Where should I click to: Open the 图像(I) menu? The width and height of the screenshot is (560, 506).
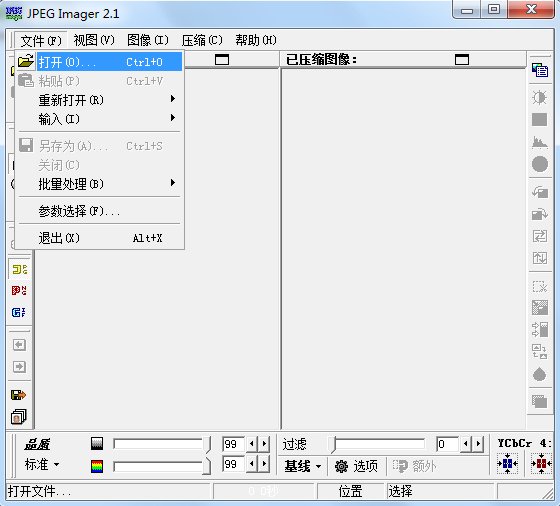[x=148, y=40]
